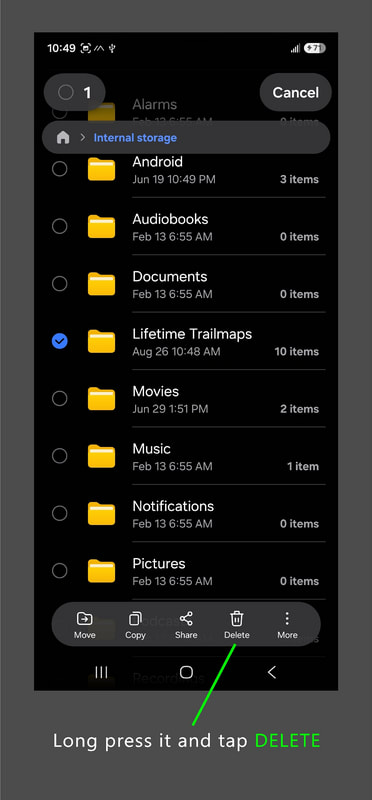
Task: Tap the Notifications folder name
Action: point(173,506)
